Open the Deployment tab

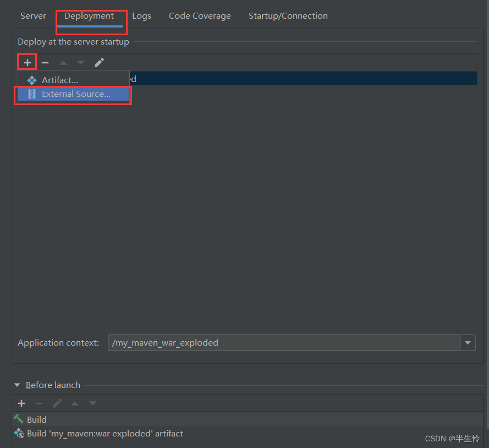click(89, 15)
